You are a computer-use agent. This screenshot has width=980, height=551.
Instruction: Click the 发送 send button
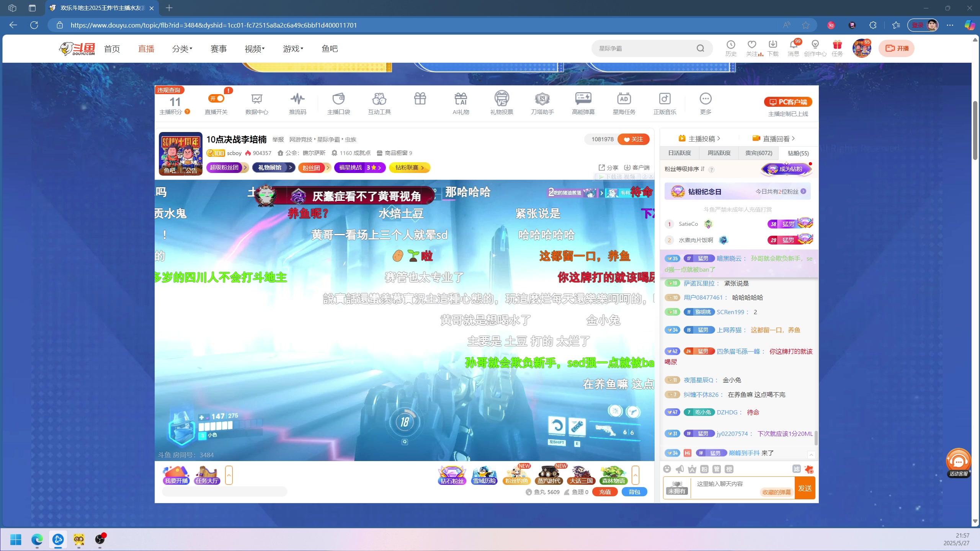coord(805,488)
